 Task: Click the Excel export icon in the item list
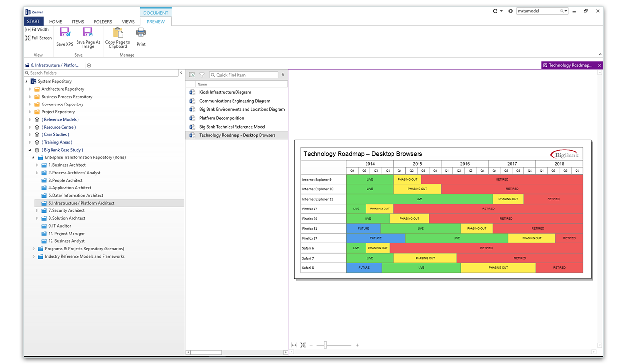192,75
